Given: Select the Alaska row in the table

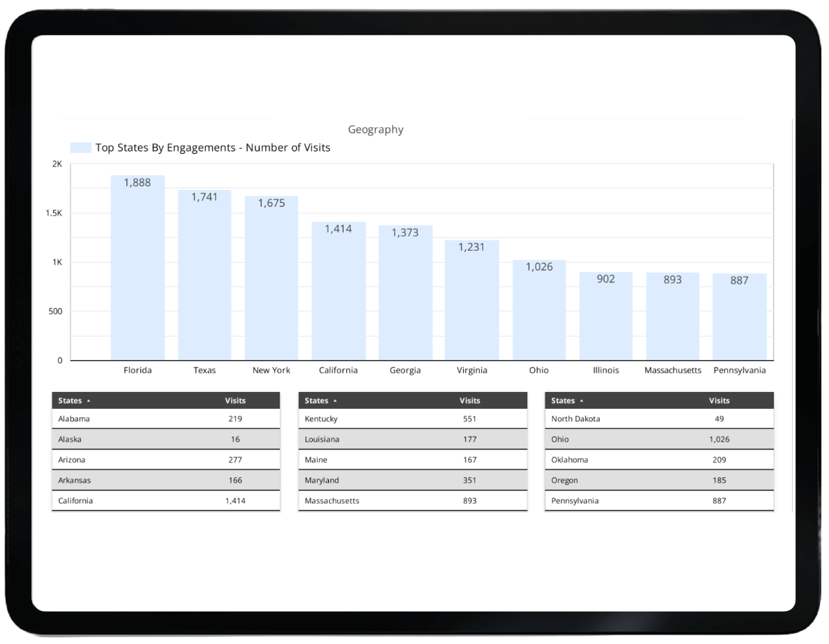Looking at the screenshot, I should [166, 439].
